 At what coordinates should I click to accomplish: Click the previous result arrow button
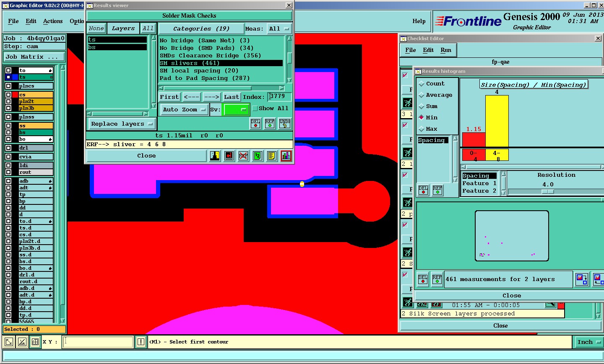click(192, 97)
